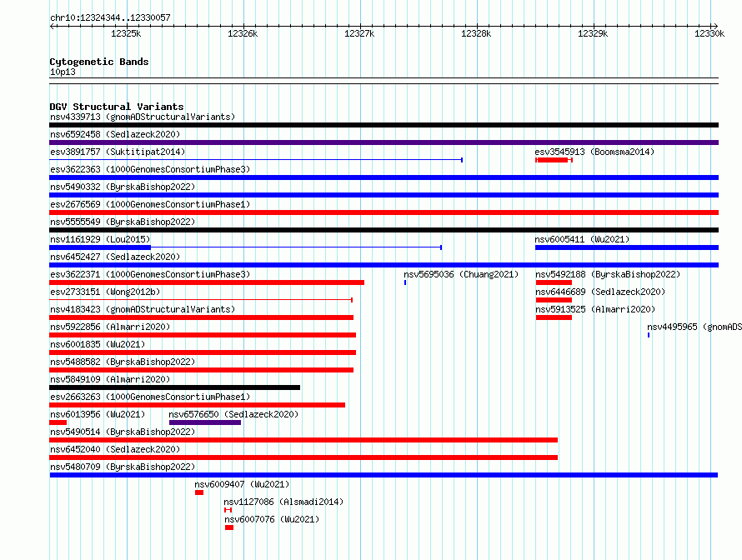This screenshot has width=742, height=560.
Task: Click the nsv1161929 Lou2015 label
Action: (x=100, y=239)
